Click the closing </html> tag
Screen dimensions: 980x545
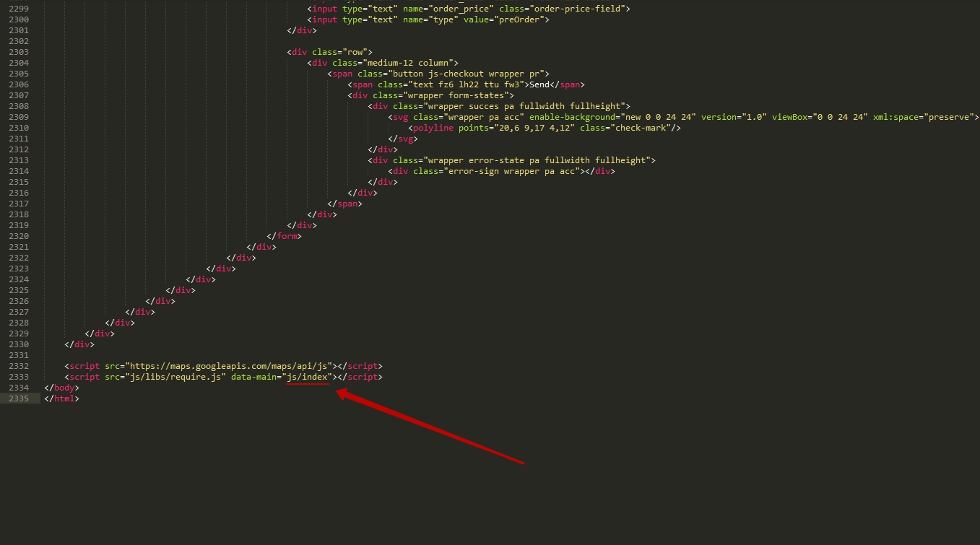coord(61,398)
